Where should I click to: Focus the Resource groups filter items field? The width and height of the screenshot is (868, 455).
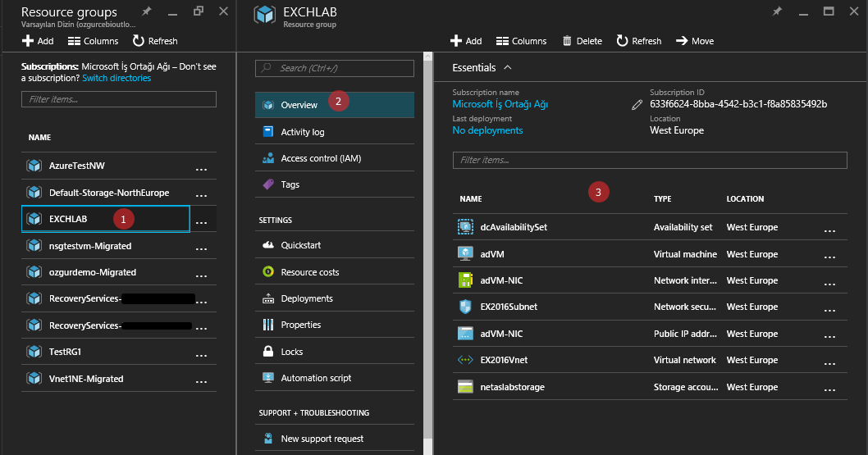click(118, 99)
